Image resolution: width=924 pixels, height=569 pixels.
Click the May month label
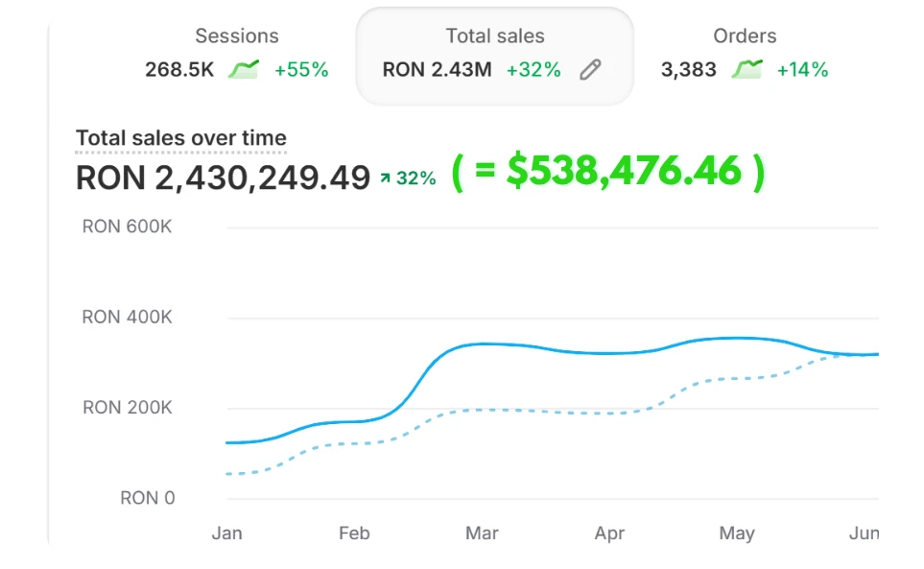pyautogui.click(x=737, y=533)
